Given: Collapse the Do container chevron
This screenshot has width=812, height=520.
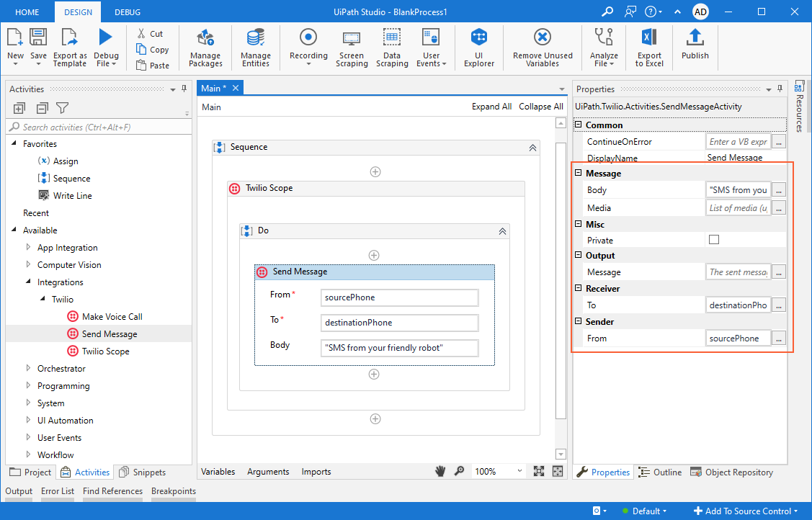Looking at the screenshot, I should [502, 231].
